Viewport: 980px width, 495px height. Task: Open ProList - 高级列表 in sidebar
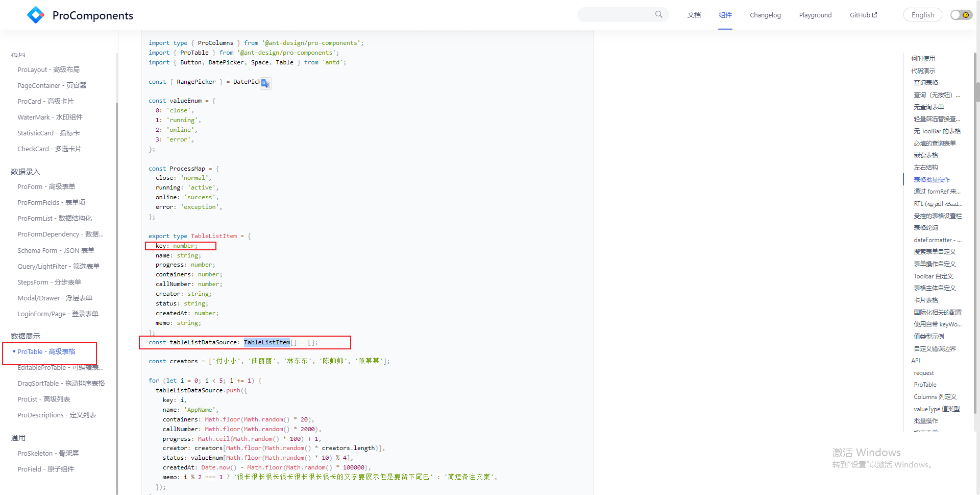44,399
